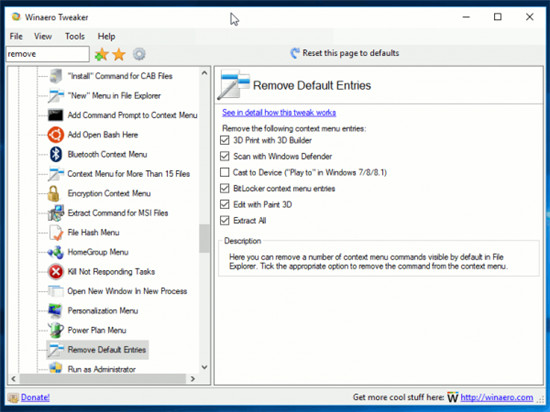The width and height of the screenshot is (550, 412).
Task: Click the Donate icon in status bar
Action: coord(13,398)
